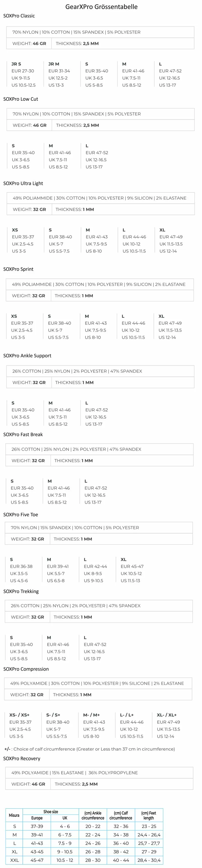Click the JR S size label

(16, 64)
